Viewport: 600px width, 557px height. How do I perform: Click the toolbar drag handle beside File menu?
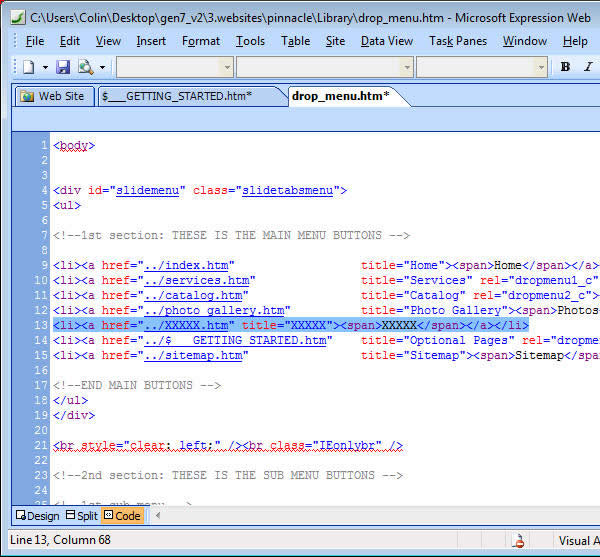click(x=15, y=41)
